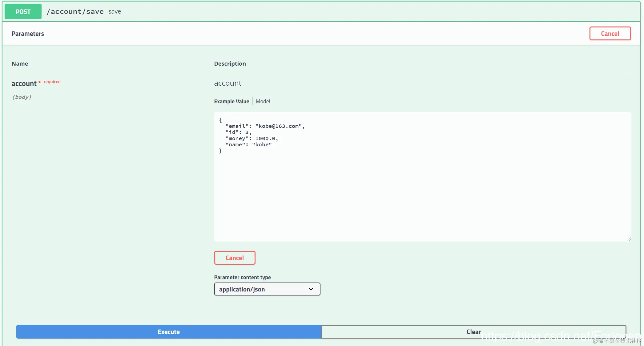This screenshot has height=346, width=644.
Task: Click the '(body)' parameter location text
Action: (22, 97)
